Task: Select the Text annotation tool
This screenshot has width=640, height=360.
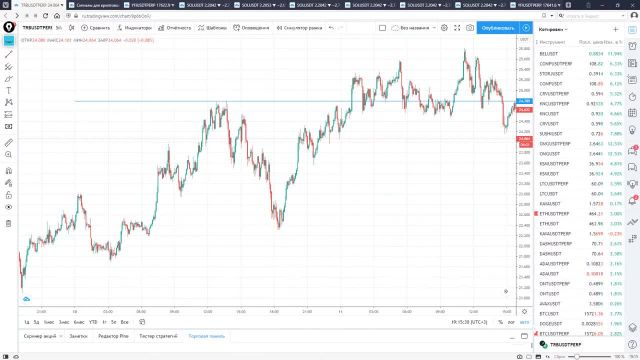Action: (x=9, y=91)
